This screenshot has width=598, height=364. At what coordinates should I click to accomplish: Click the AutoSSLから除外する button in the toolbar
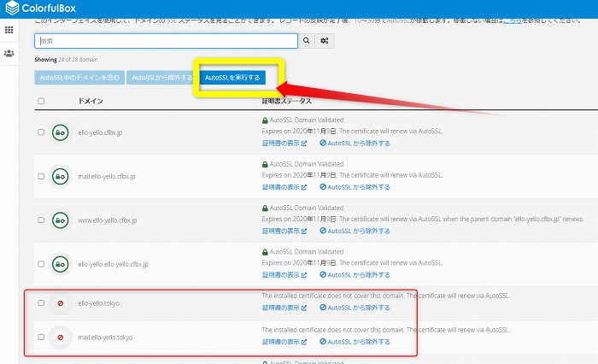click(161, 78)
